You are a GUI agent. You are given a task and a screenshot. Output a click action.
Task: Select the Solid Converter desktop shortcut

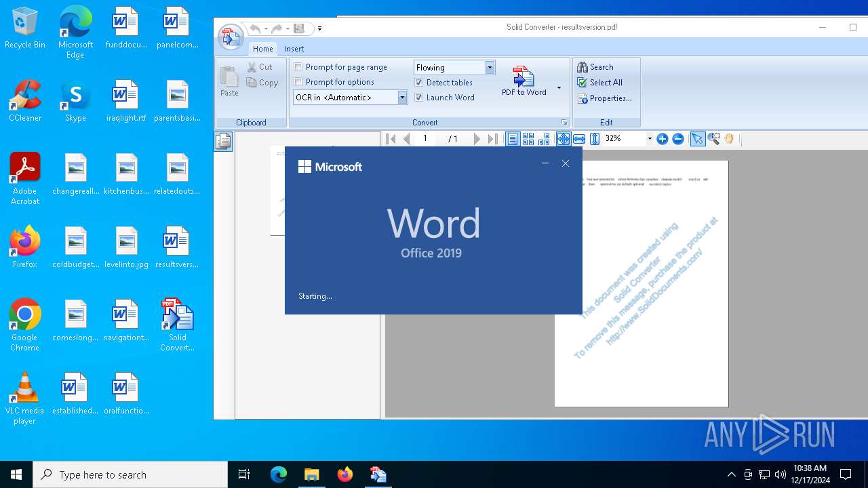(x=178, y=325)
